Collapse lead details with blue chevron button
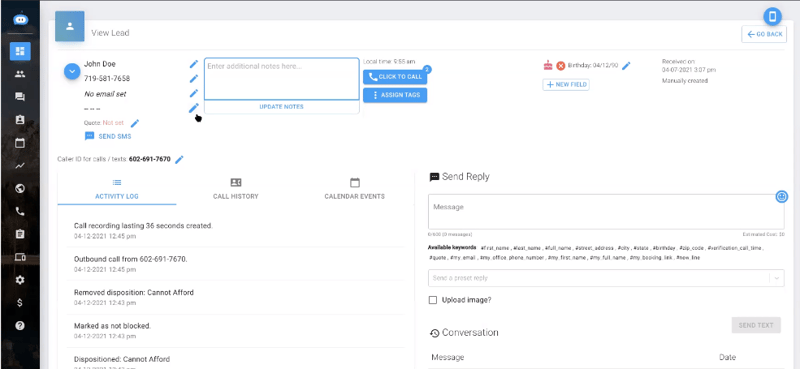Viewport: 800px width, 369px height. 72,71
